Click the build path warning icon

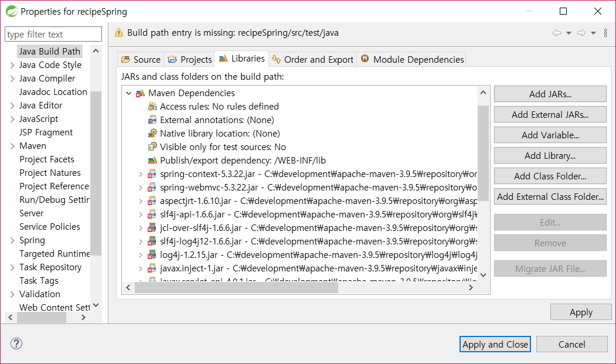[x=118, y=33]
